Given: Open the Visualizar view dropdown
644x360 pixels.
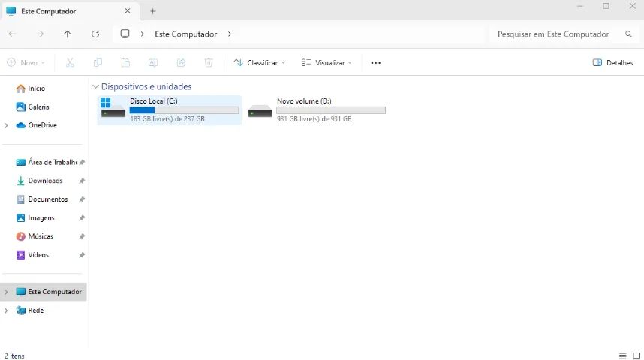Looking at the screenshot, I should click(x=327, y=62).
